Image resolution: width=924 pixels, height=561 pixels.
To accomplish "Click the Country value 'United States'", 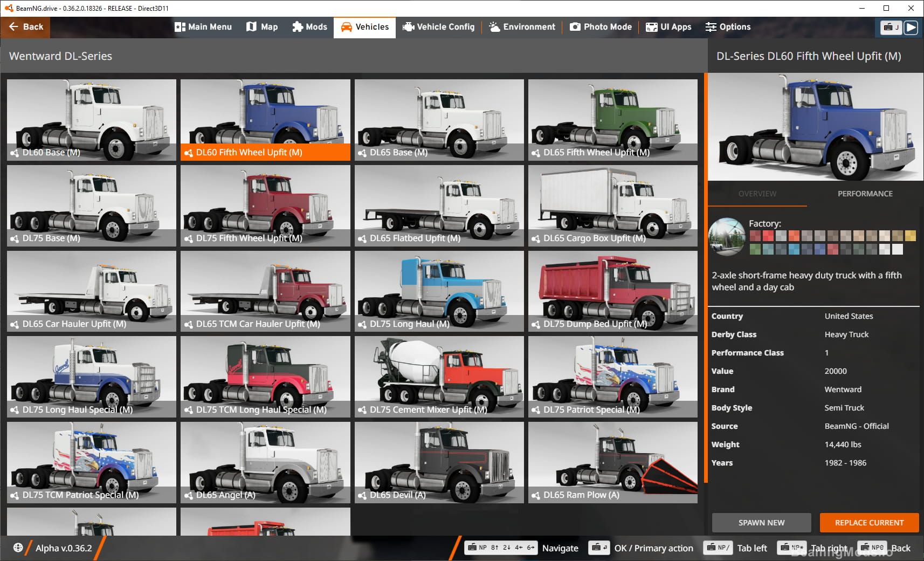I will 849,316.
